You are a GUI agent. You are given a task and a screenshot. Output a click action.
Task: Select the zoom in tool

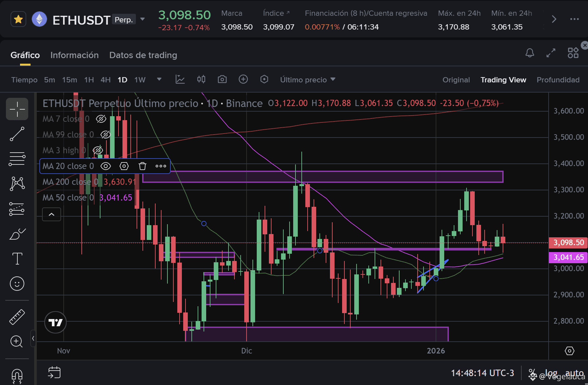click(x=16, y=342)
